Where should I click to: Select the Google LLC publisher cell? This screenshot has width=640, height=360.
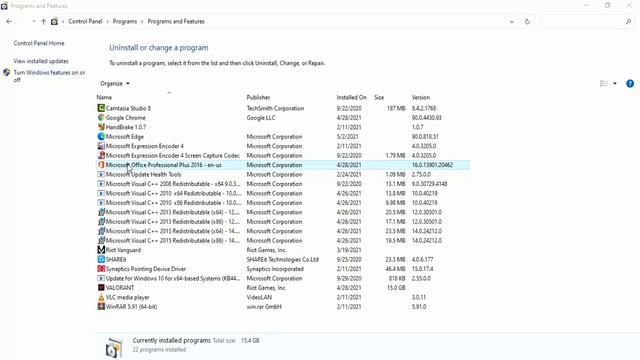click(x=261, y=118)
